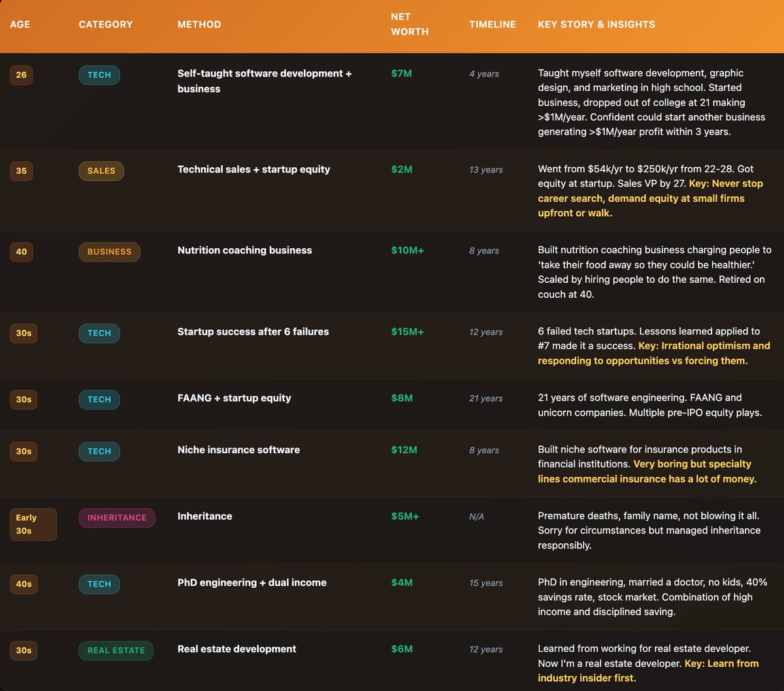This screenshot has width=784, height=691.
Task: Click the 'N/A' timeline cell
Action: point(477,517)
